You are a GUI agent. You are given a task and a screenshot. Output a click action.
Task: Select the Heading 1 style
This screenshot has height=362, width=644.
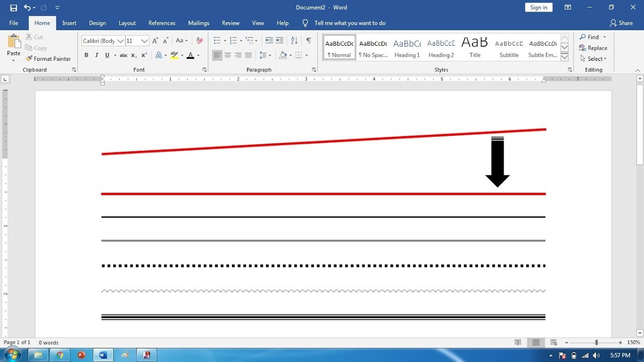point(407,47)
